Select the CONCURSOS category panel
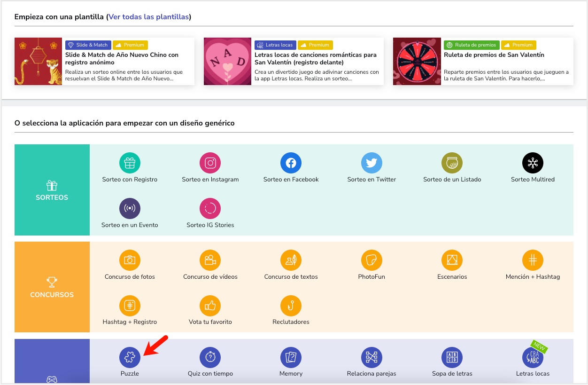Viewport: 588px width, 385px height. (x=52, y=287)
